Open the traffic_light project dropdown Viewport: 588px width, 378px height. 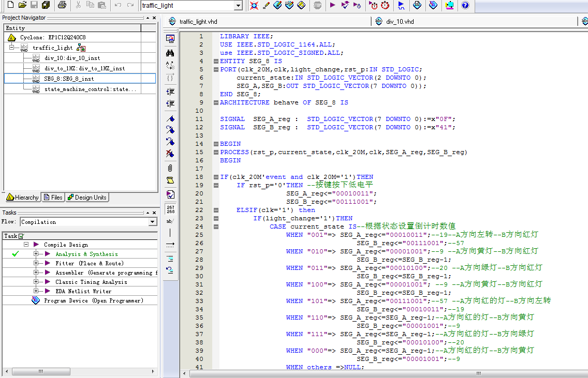(x=238, y=6)
